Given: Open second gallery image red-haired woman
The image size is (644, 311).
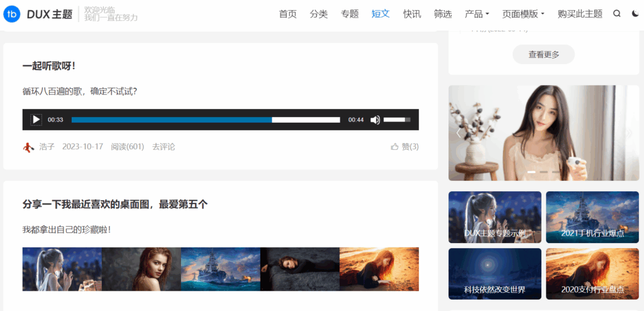Looking at the screenshot, I should 142,269.
